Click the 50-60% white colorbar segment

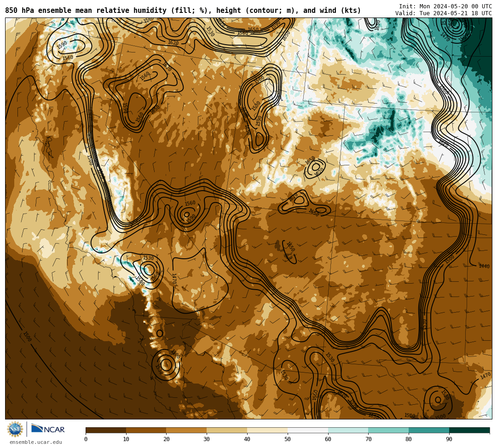(308, 430)
